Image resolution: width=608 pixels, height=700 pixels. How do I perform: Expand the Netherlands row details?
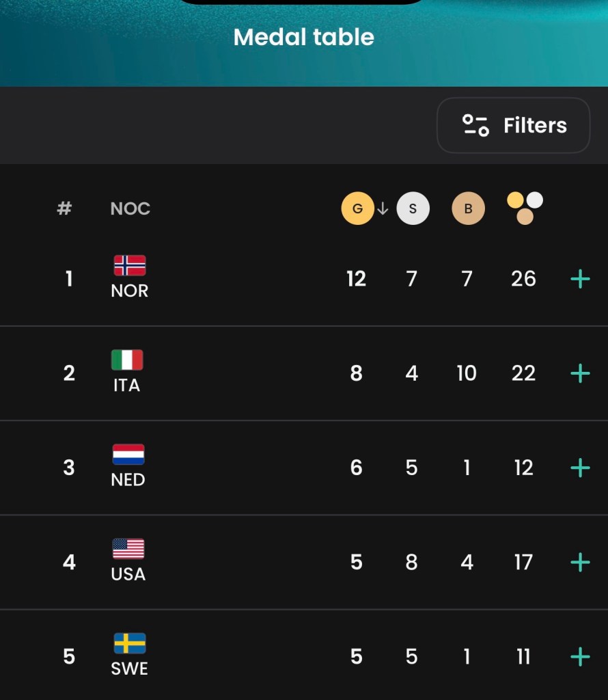pos(580,468)
